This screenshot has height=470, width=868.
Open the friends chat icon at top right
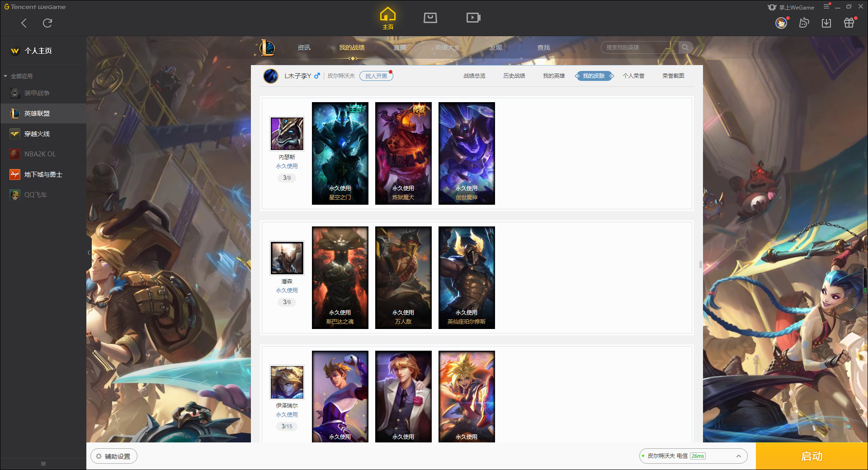[x=804, y=23]
